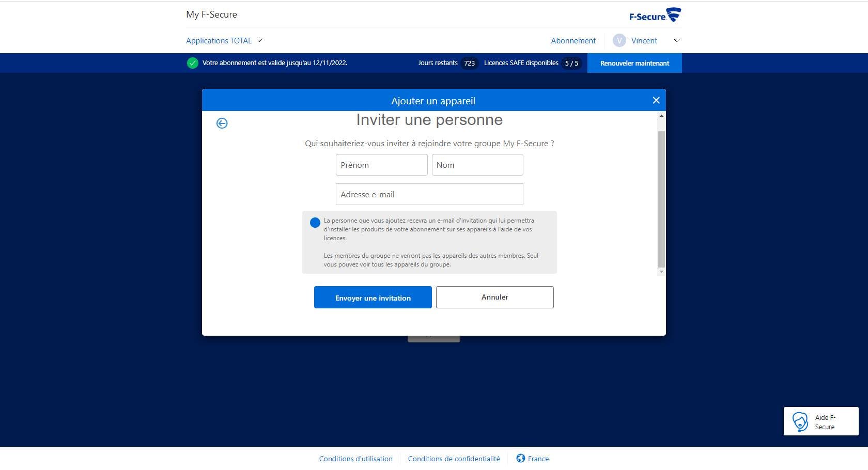Image resolution: width=868 pixels, height=470 pixels.
Task: Open Conditions d'utilisation link
Action: click(356, 459)
